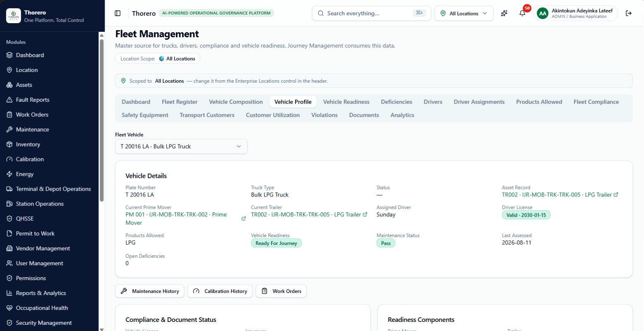This screenshot has width=644, height=331.
Task: Click the Work Orders button below Vehicle Details
Action: (281, 291)
